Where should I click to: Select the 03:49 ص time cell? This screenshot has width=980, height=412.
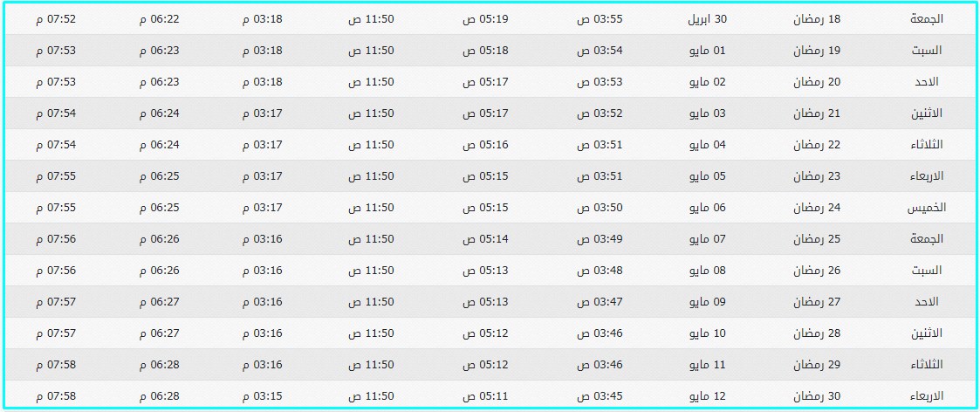pyautogui.click(x=599, y=239)
